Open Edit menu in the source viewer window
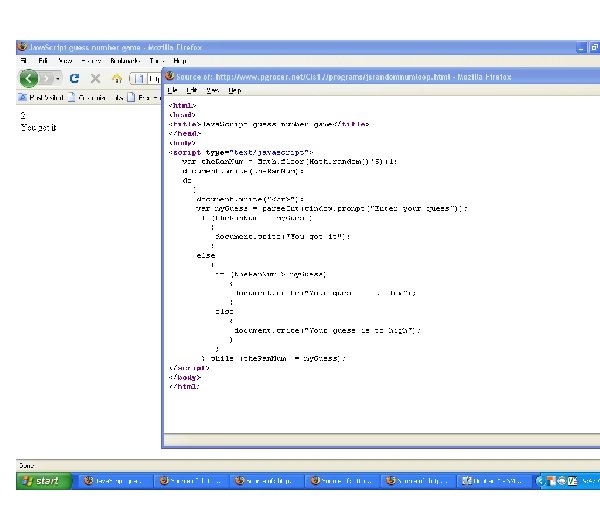 (190, 90)
